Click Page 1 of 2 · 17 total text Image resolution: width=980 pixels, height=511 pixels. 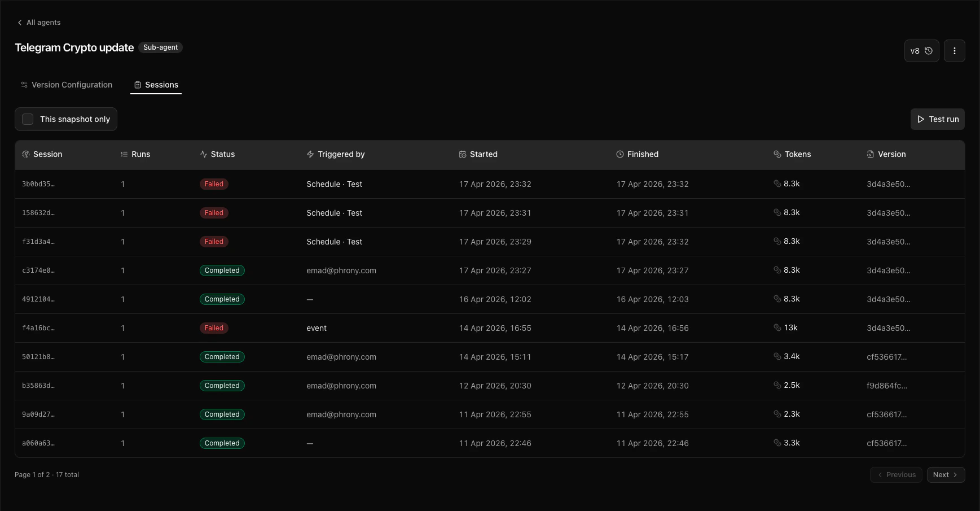tap(47, 475)
